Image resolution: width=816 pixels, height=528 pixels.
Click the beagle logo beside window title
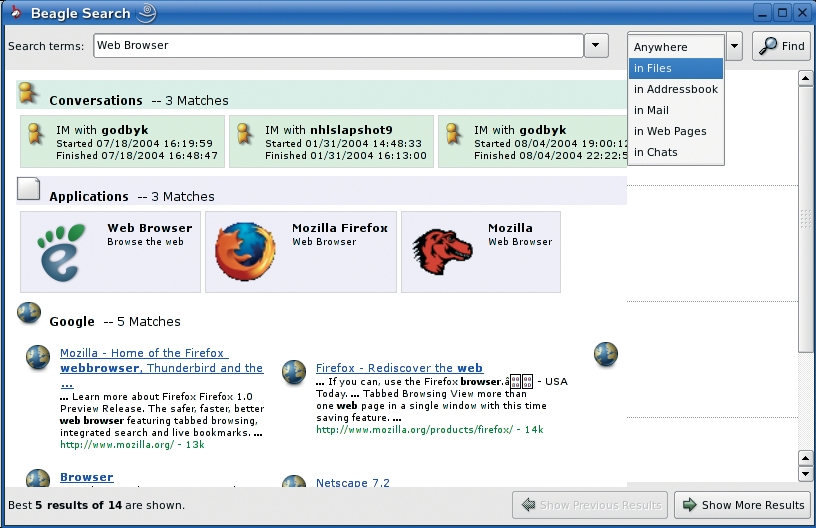coord(146,13)
